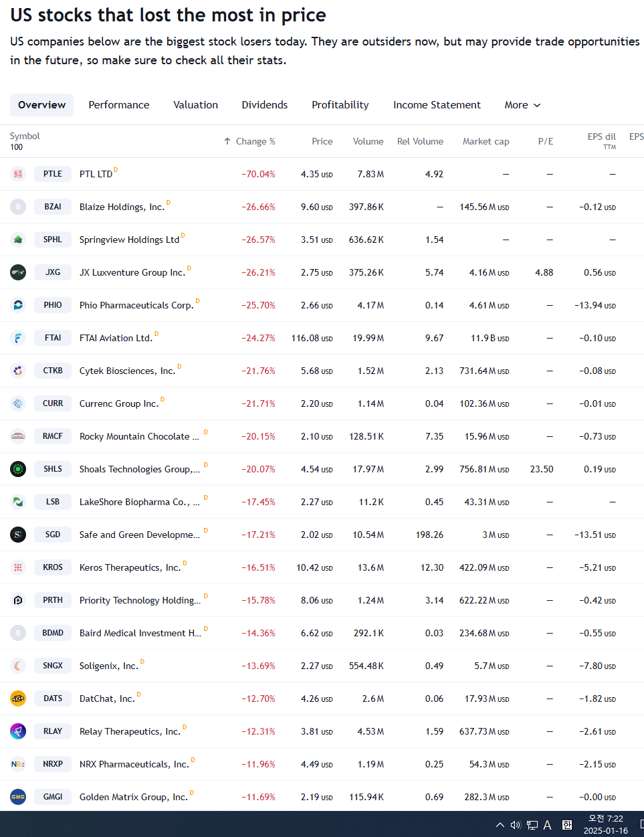
Task: Click the A language indicator in tray
Action: point(547,825)
